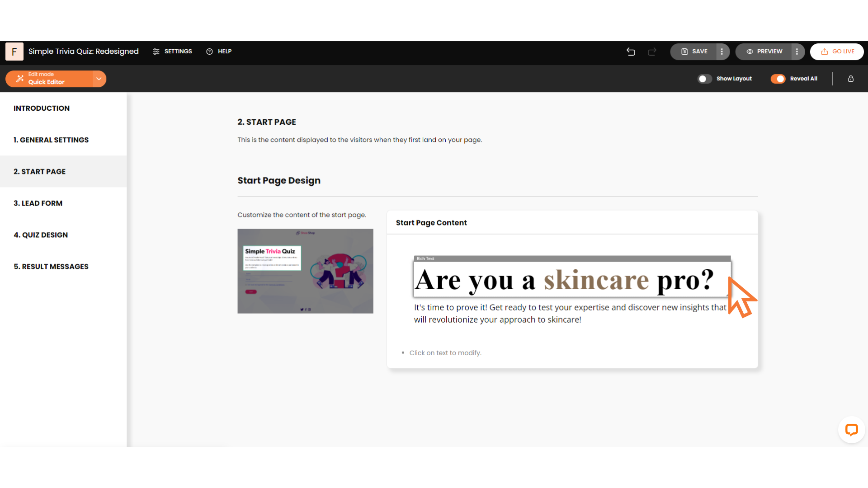Edit the 'Are you a skincare pro?' heading
Viewport: 868px width, 488px height.
pos(564,280)
